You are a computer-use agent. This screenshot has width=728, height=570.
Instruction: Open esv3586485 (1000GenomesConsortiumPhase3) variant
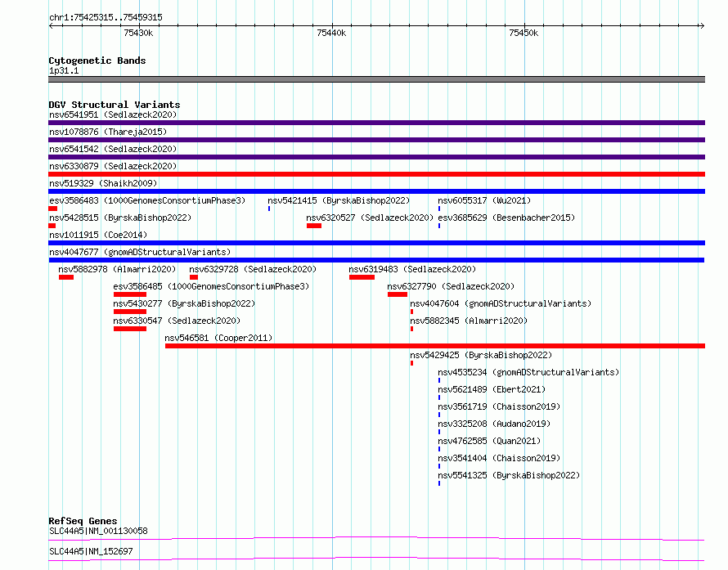211,286
